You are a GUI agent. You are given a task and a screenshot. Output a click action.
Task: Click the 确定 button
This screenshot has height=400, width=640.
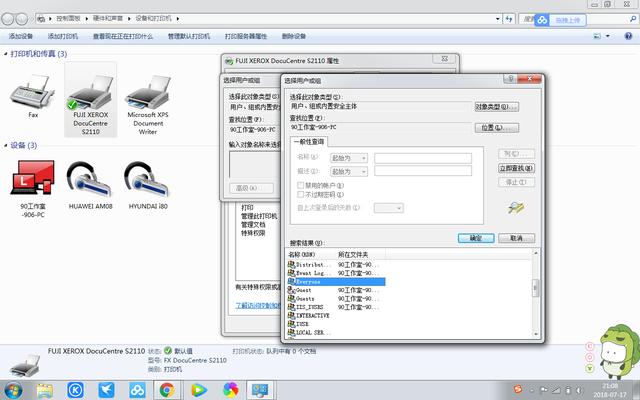click(x=476, y=238)
